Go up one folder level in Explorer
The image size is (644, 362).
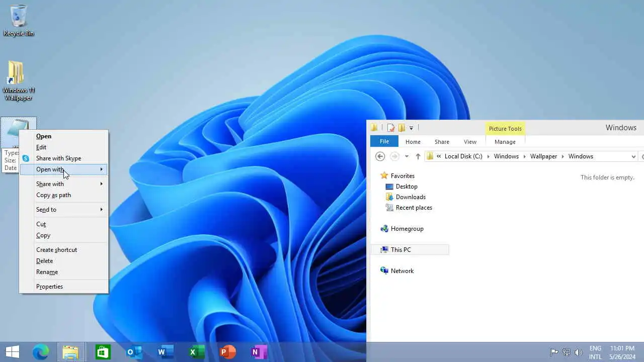[x=418, y=156]
